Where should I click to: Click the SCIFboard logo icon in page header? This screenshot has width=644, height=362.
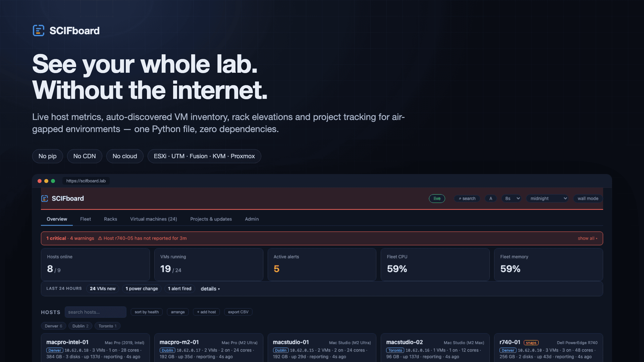39,31
